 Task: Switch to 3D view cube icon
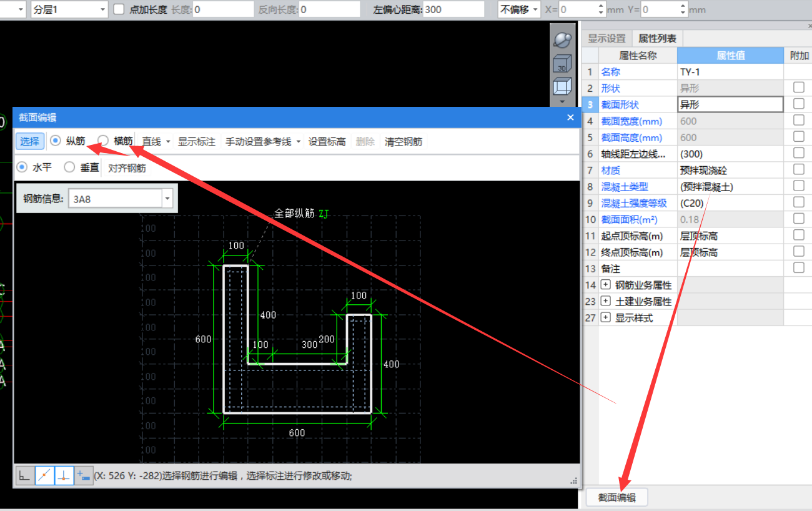pyautogui.click(x=563, y=63)
